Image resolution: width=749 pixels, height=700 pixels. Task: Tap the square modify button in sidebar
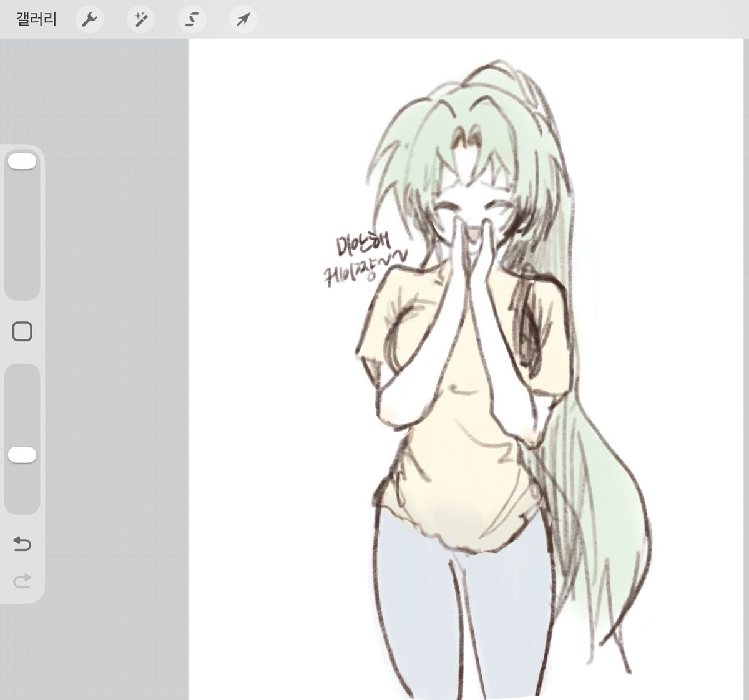[x=22, y=332]
